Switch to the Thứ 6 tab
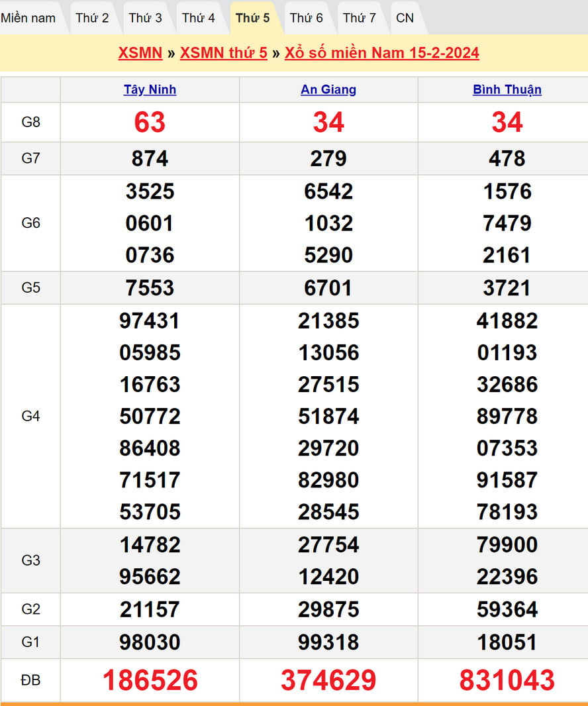 307,18
